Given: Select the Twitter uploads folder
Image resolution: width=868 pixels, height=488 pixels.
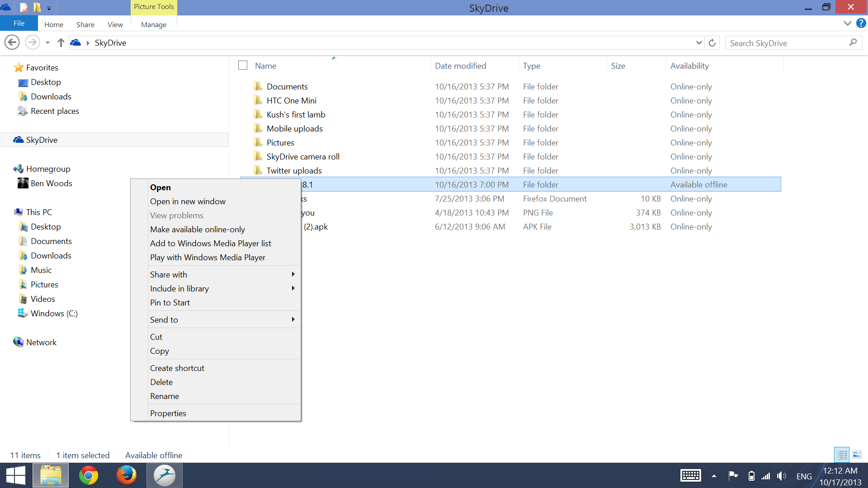Looking at the screenshot, I should (294, 170).
